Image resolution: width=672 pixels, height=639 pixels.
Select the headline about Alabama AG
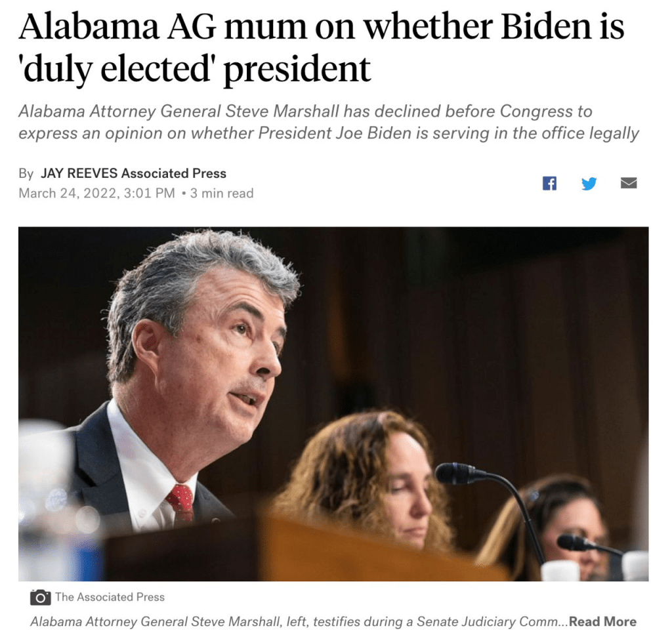(x=321, y=47)
